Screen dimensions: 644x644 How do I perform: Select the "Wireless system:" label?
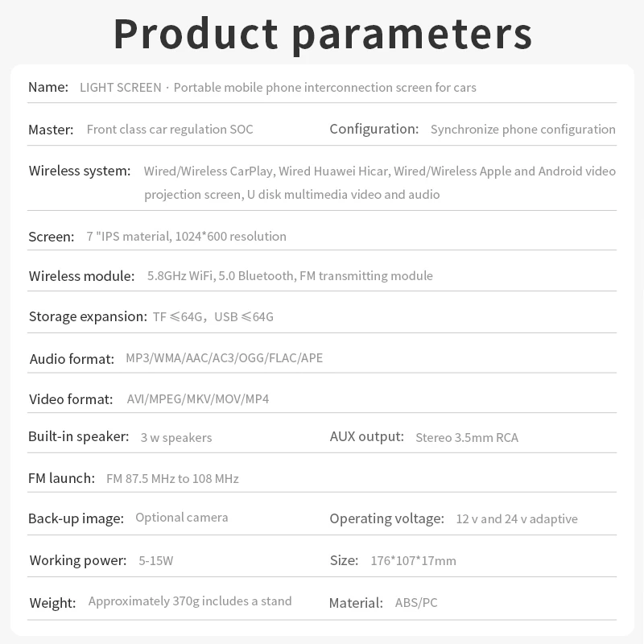(80, 171)
